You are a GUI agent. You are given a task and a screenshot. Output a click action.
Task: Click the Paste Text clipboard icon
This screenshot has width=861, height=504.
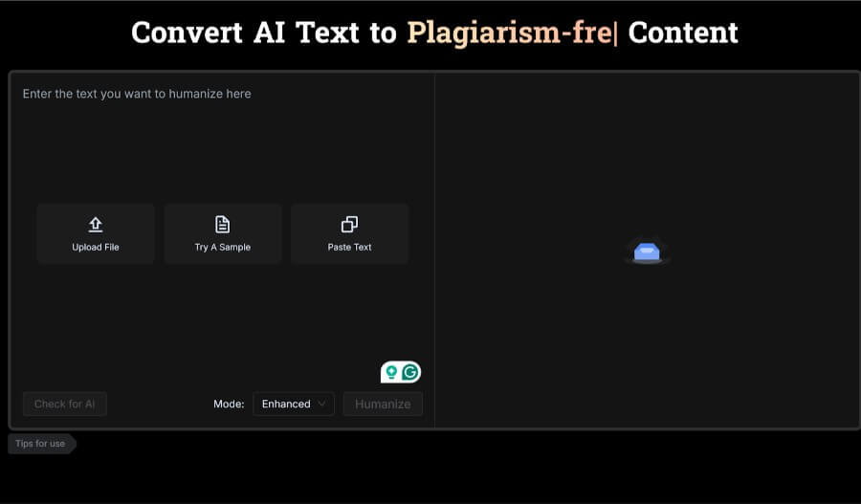click(349, 224)
